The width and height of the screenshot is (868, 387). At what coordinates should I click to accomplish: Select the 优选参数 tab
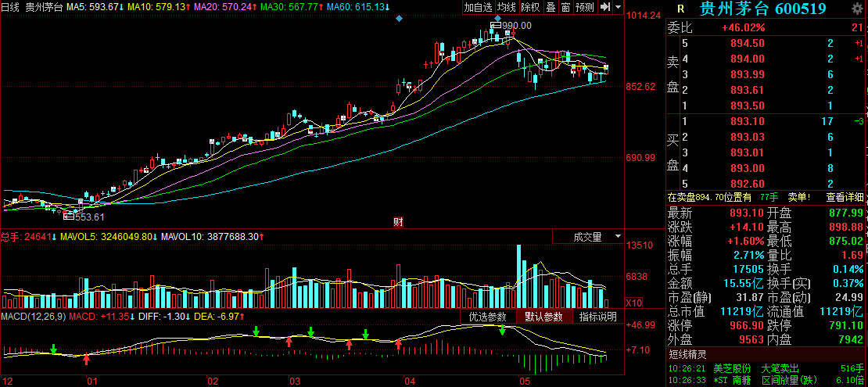[x=488, y=317]
